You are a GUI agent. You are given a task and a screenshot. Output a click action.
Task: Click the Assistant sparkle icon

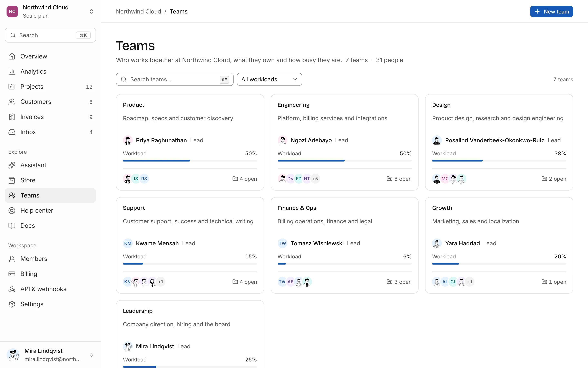click(x=12, y=165)
